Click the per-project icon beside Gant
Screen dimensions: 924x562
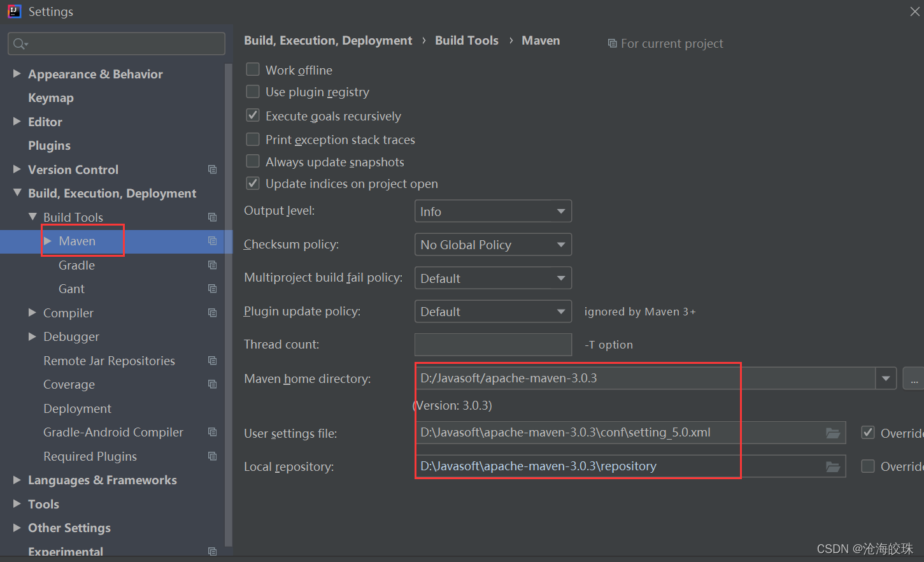(213, 289)
